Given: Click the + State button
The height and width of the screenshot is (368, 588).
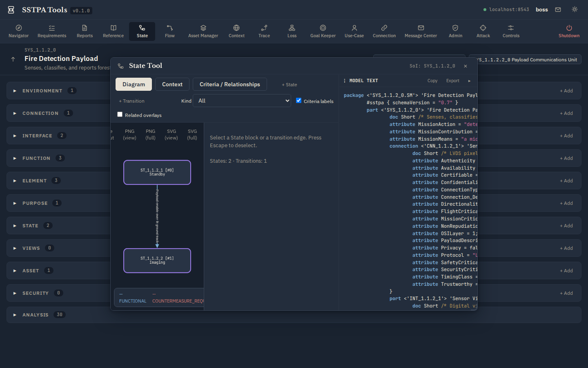Looking at the screenshot, I should tap(290, 85).
